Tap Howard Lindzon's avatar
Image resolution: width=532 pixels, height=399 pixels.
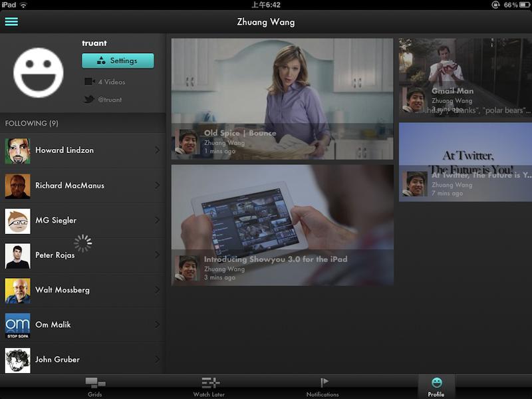tap(18, 151)
